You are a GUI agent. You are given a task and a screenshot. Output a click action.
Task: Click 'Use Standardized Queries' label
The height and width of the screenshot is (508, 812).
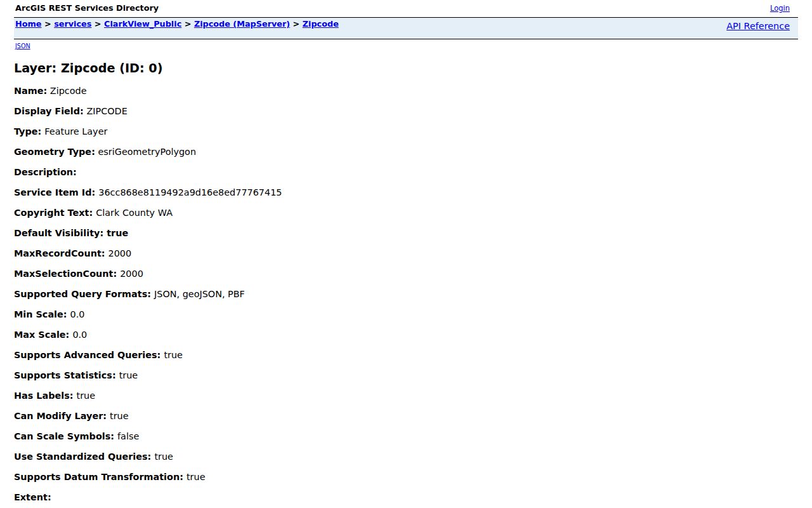pyautogui.click(x=82, y=457)
